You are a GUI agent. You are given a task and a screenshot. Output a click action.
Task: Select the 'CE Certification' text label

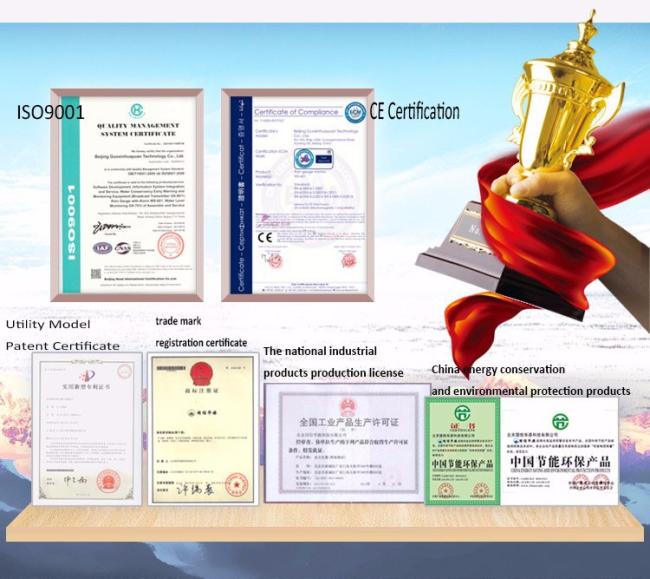click(x=414, y=111)
